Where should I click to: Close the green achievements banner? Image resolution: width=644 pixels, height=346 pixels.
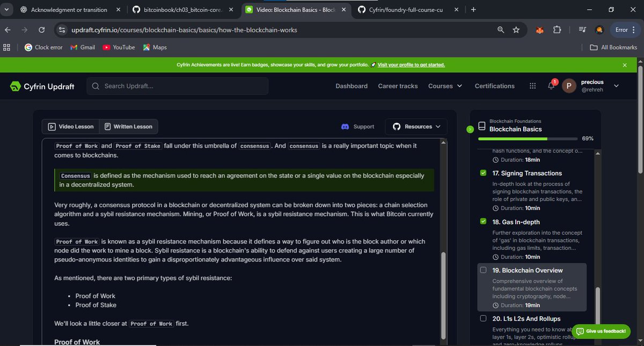[625, 65]
